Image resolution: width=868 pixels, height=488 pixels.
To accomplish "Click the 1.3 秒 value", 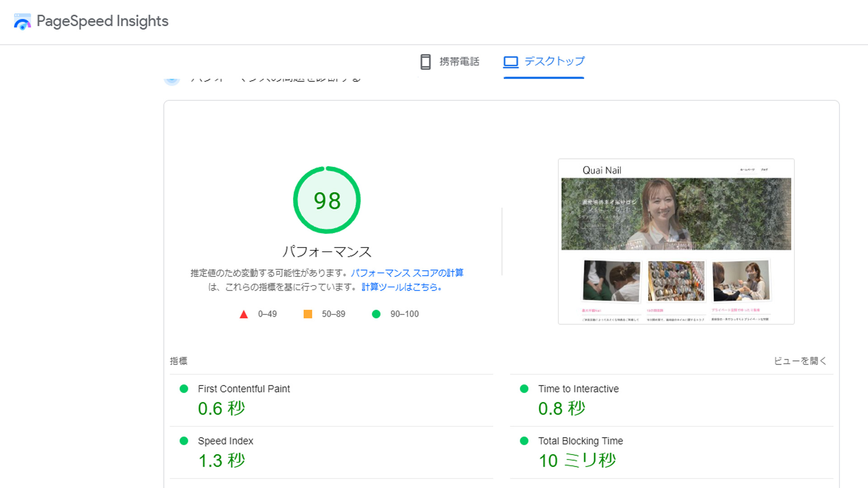I will click(x=222, y=461).
